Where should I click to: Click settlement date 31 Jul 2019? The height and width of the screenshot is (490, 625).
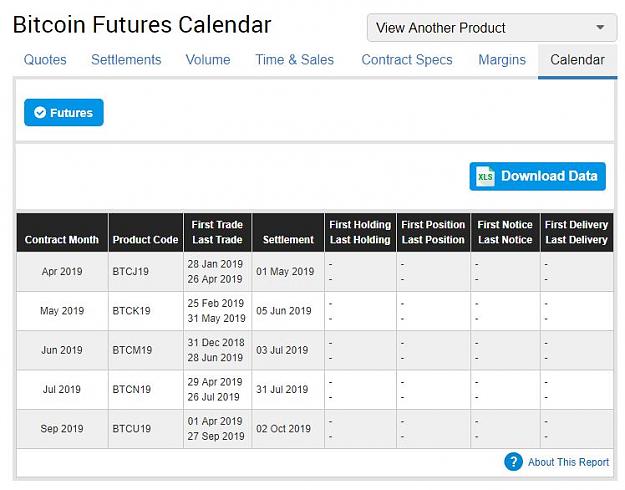click(282, 389)
